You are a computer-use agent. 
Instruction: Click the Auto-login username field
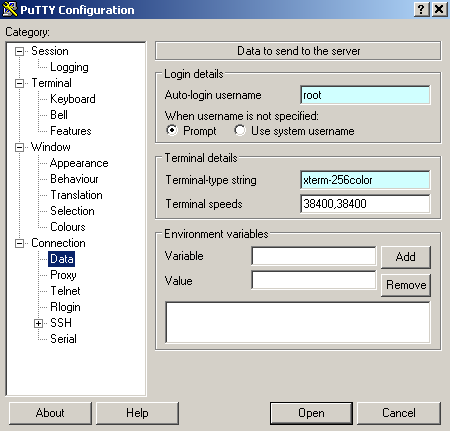coord(365,95)
